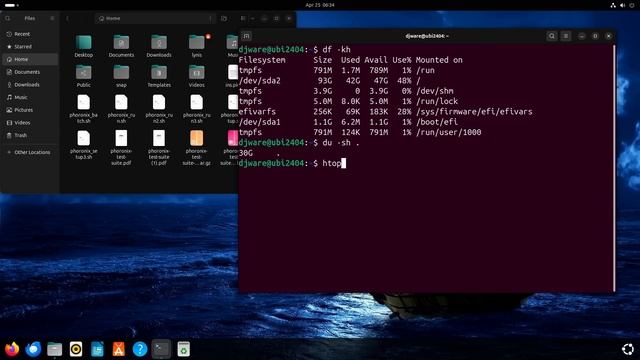640x360 pixels.
Task: Open Public folder in Files
Action: (84, 76)
